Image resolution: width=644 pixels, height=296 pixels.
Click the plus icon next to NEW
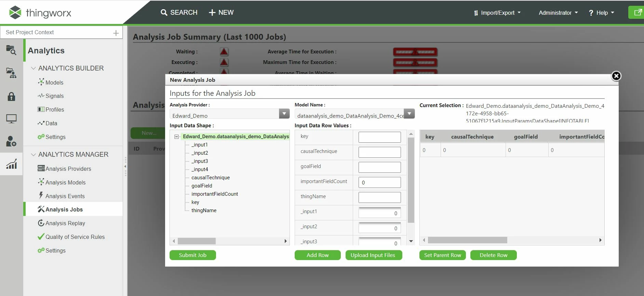[212, 13]
